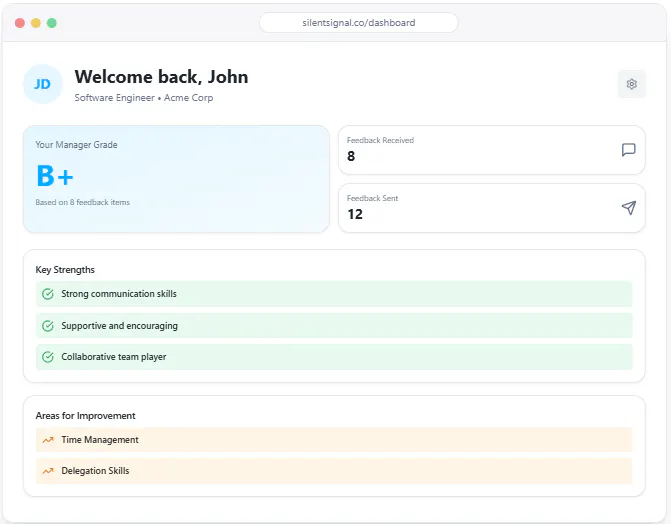Select 'Supportive and encouraging' strength row
The height and width of the screenshot is (524, 671).
coord(334,326)
